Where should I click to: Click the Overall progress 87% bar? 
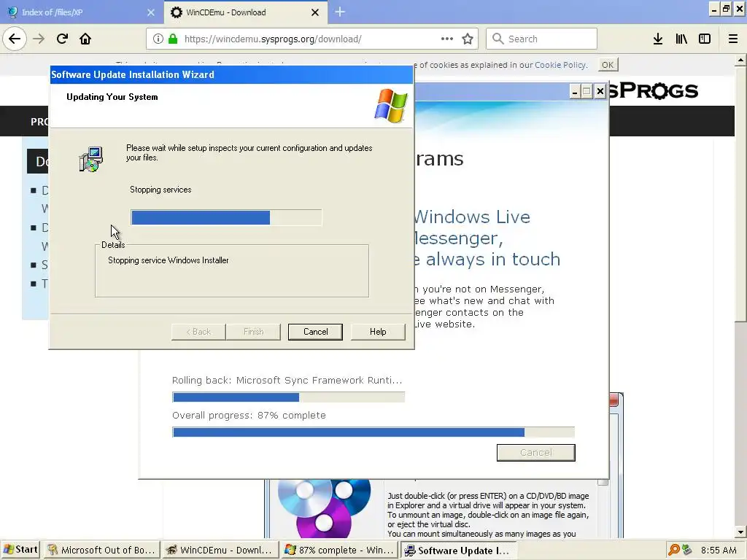tap(373, 432)
